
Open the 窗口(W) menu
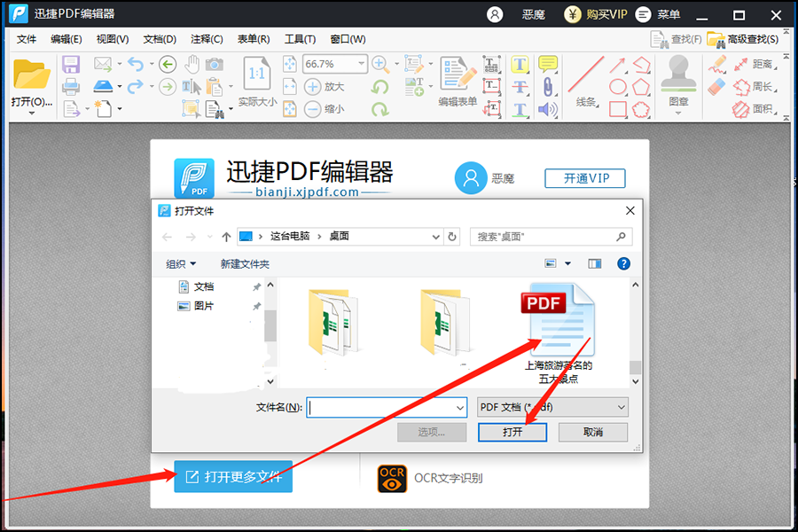(348, 39)
